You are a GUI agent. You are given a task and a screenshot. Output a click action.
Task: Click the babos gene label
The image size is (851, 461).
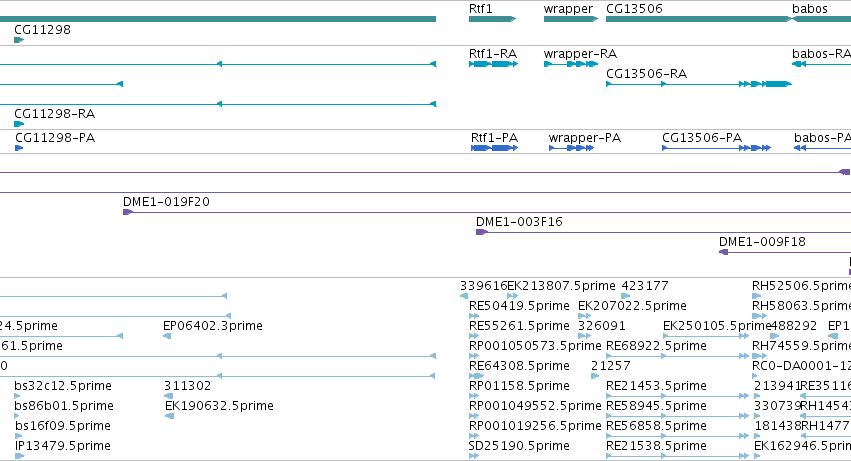tap(810, 9)
